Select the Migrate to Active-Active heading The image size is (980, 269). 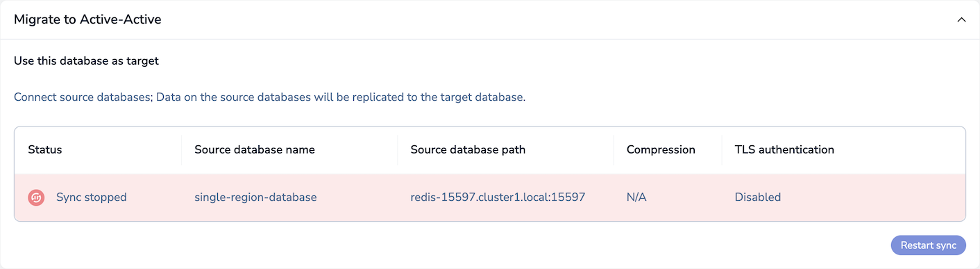pos(87,19)
